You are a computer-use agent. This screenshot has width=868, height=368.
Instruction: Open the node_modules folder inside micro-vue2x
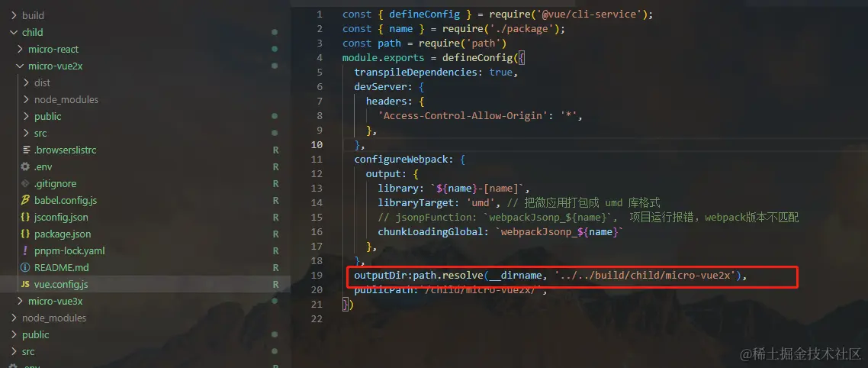click(x=66, y=100)
